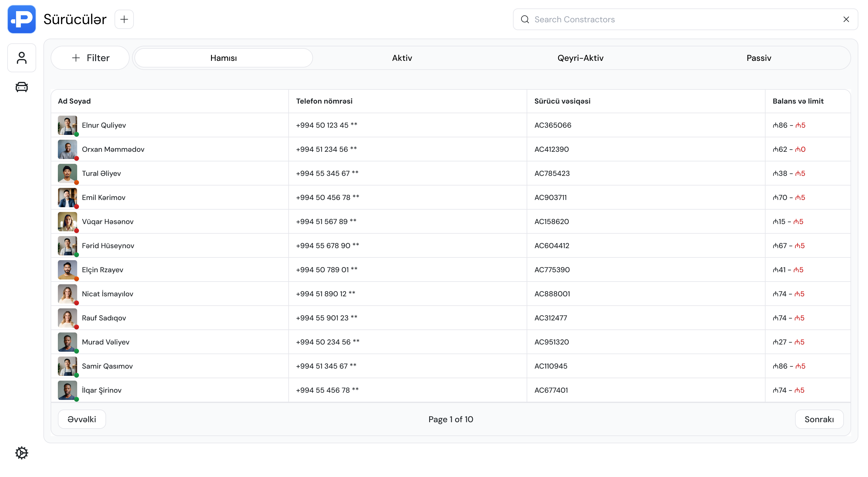This screenshot has width=868, height=477.
Task: Switch to the Qeyri-Aktiv tab
Action: pos(580,58)
